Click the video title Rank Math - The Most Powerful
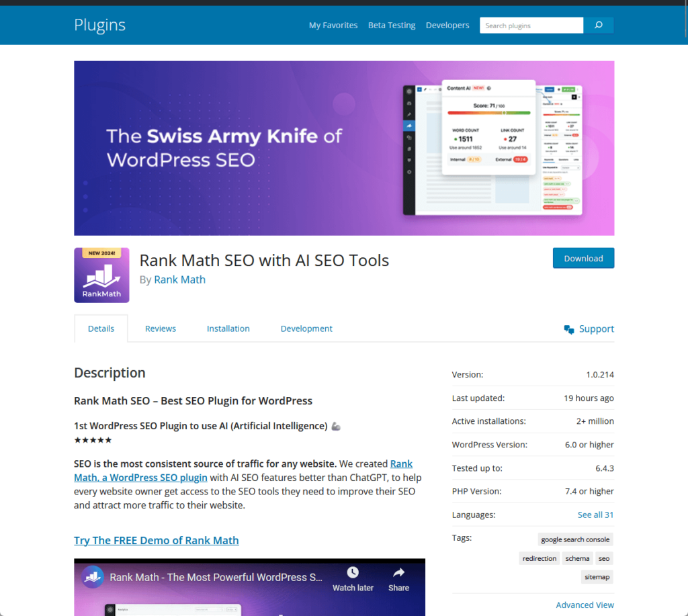 (216, 578)
